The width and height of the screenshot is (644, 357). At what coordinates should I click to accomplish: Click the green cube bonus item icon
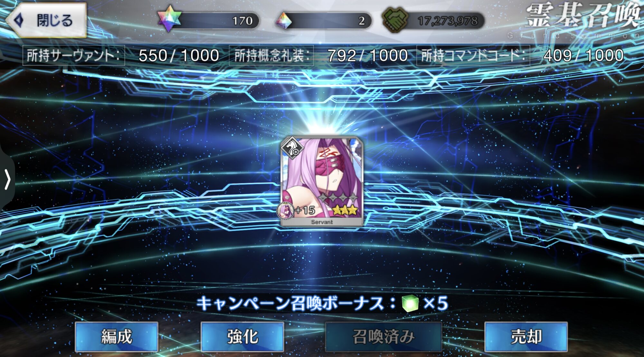tap(410, 303)
